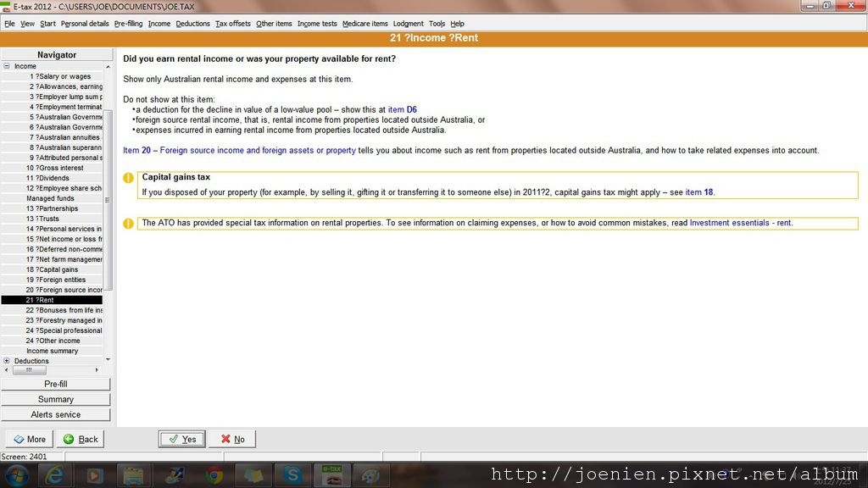
Task: Select 23 Forestry managed investment item
Action: point(64,320)
